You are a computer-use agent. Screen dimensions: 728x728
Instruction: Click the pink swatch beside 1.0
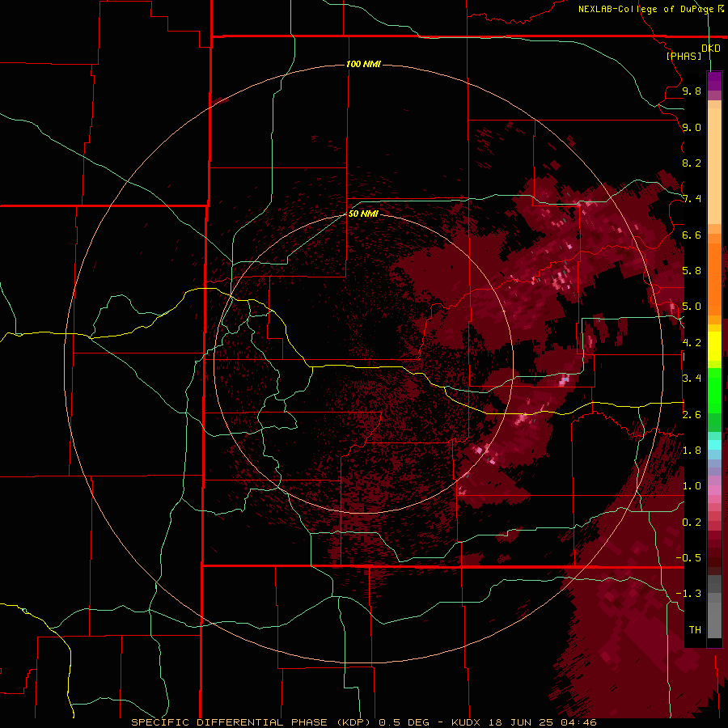714,489
